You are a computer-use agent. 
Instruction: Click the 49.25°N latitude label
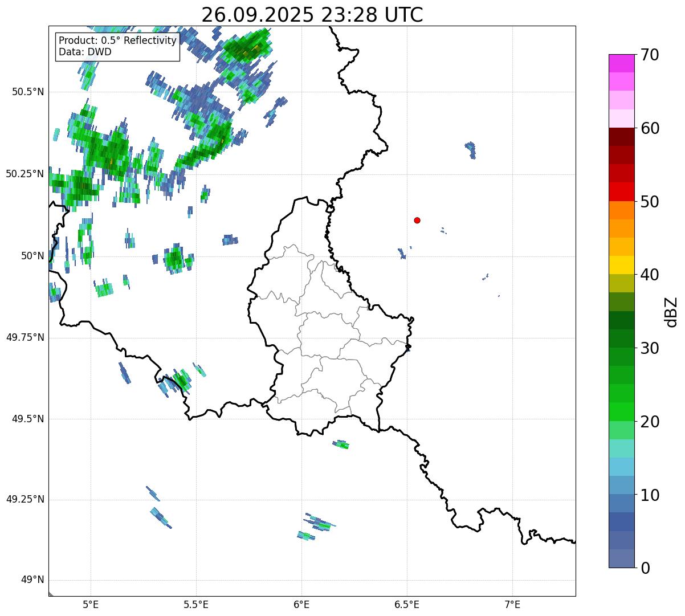point(25,499)
